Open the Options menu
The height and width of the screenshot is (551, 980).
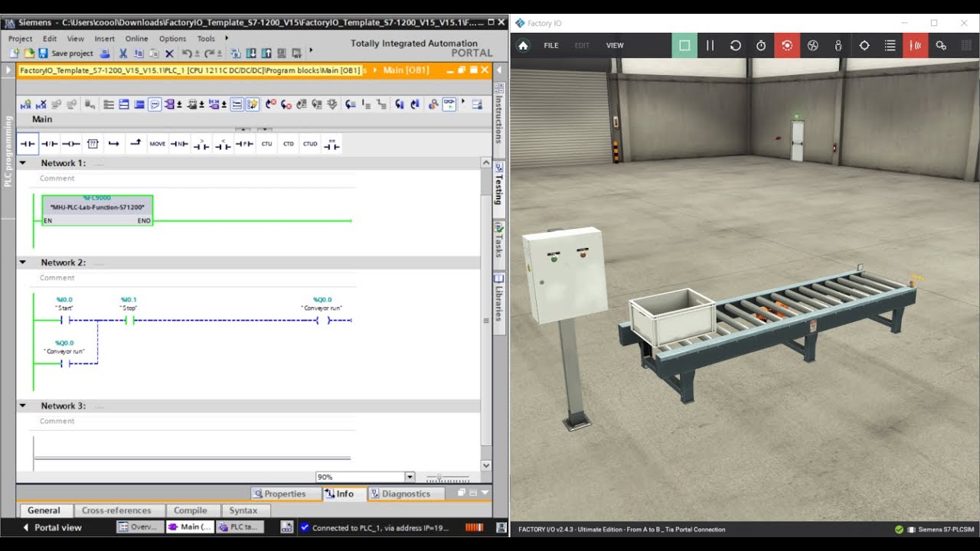click(172, 38)
